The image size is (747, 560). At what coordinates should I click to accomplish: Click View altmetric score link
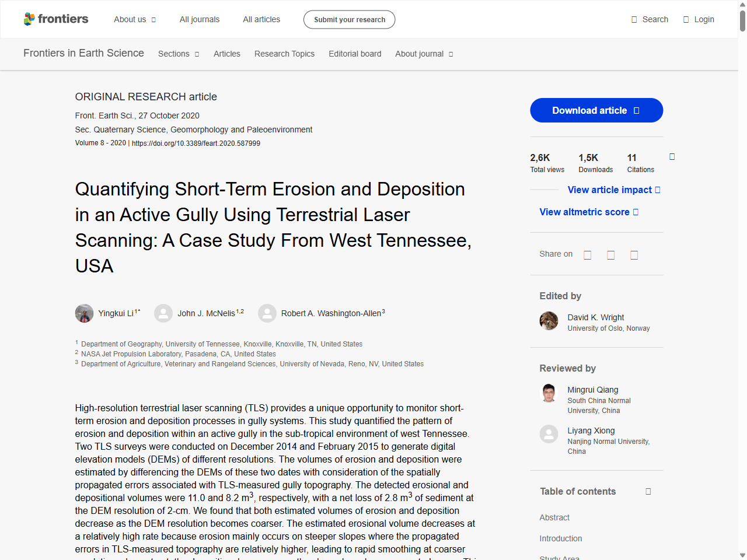[x=585, y=212]
